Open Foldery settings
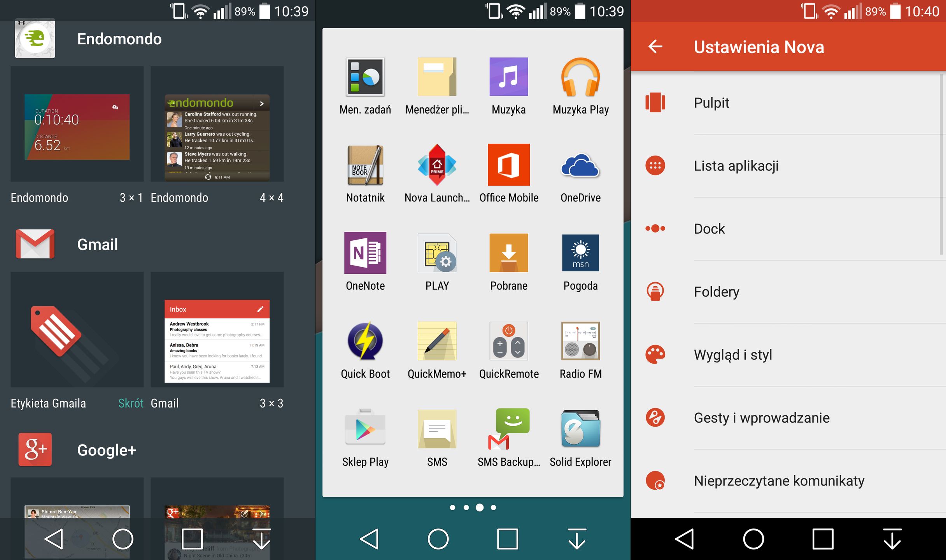This screenshot has height=560, width=946. point(788,292)
